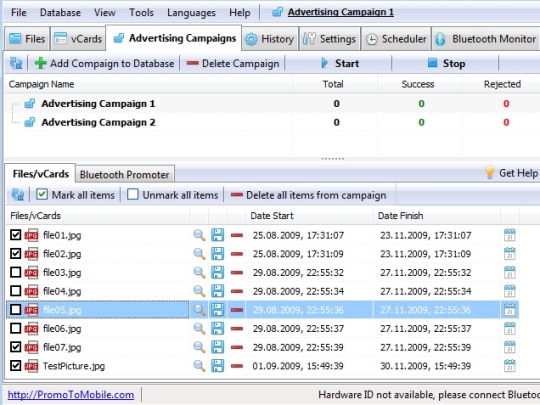Click the Delete Campaign button
This screenshot has height=405, width=540.
(x=233, y=63)
